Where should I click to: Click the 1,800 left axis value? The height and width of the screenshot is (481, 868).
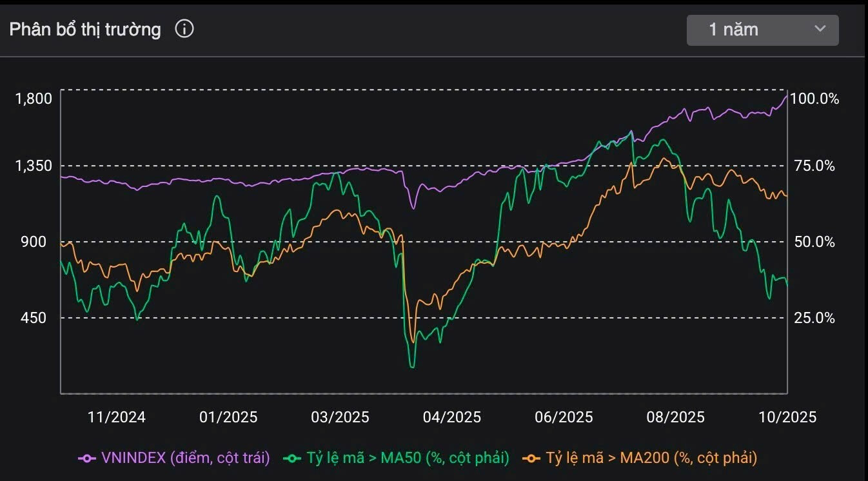pos(33,99)
